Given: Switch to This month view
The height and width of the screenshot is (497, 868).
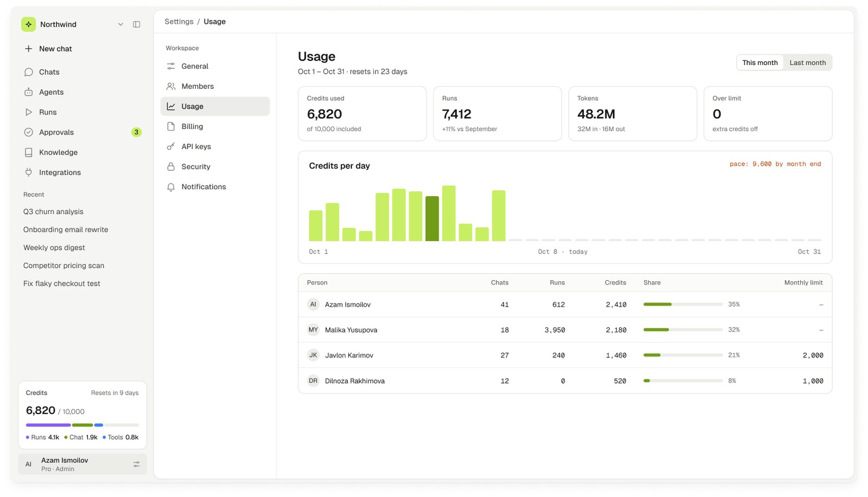Looking at the screenshot, I should [760, 63].
